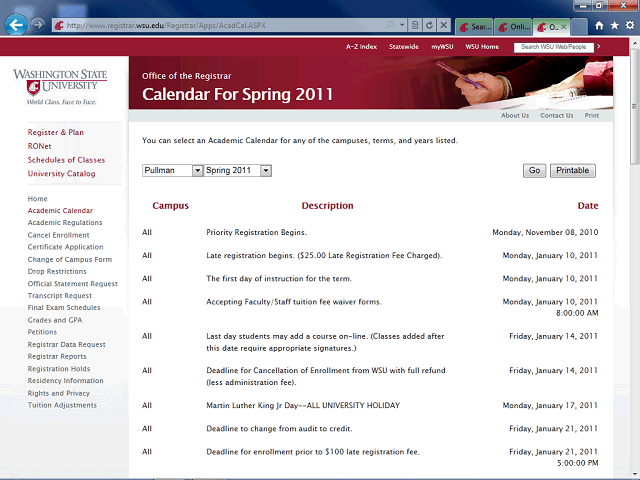This screenshot has height=480, width=640.
Task: Open the address bar history dropdown arrow
Action: (402, 25)
